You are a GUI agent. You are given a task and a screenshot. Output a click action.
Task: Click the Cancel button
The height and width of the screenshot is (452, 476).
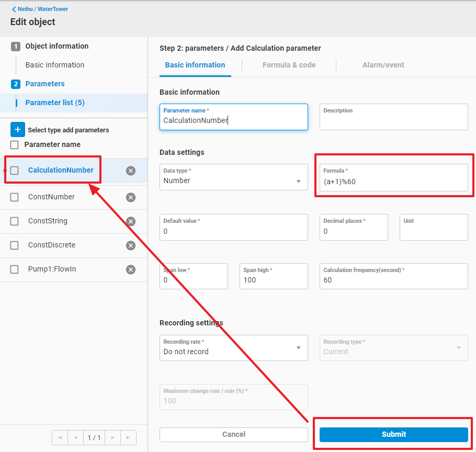233,434
